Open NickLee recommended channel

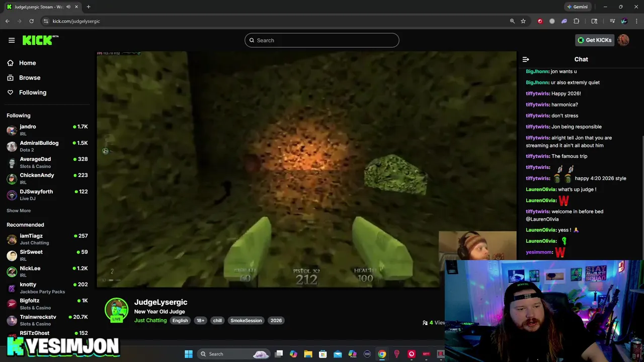click(48, 271)
